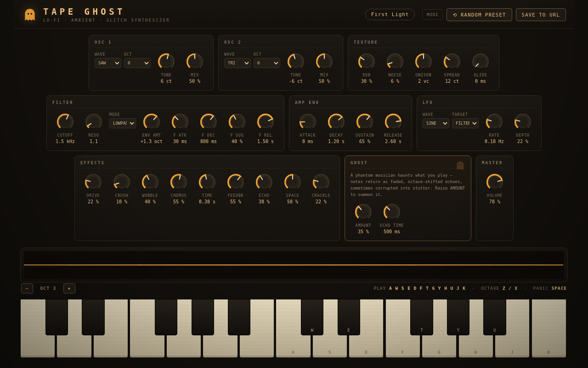Screen dimensions: 588x368
Task: Click the waveform oscilloscope display
Action: tap(294, 265)
